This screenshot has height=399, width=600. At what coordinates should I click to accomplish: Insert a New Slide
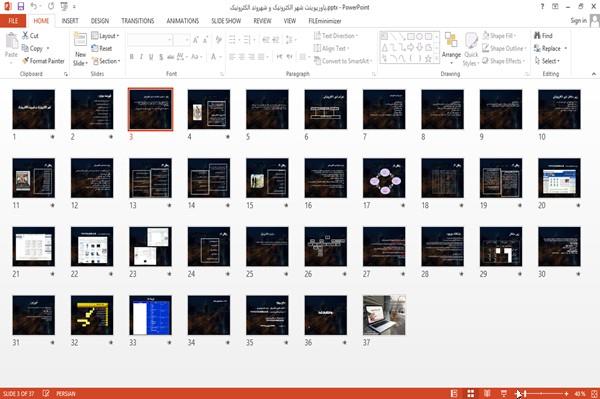[x=80, y=49]
